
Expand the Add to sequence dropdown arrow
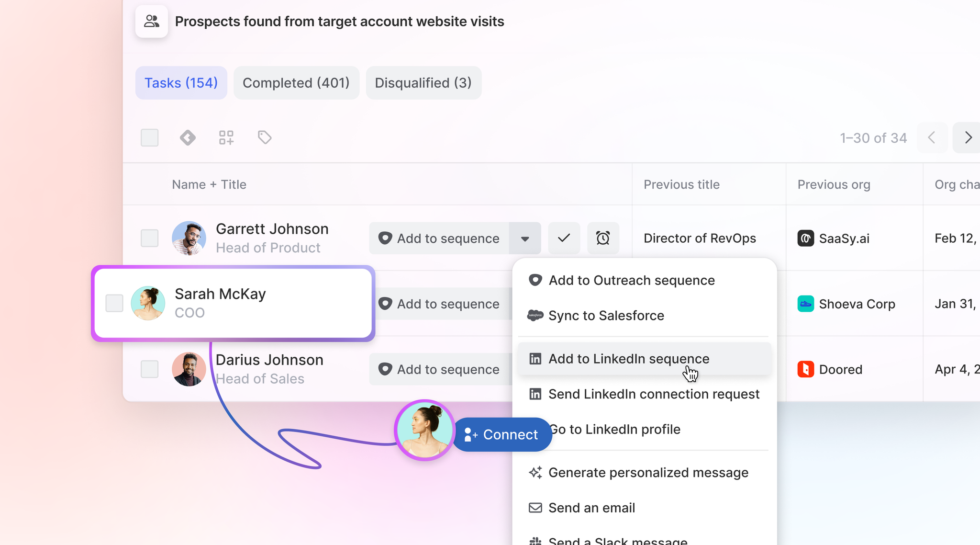coord(525,238)
